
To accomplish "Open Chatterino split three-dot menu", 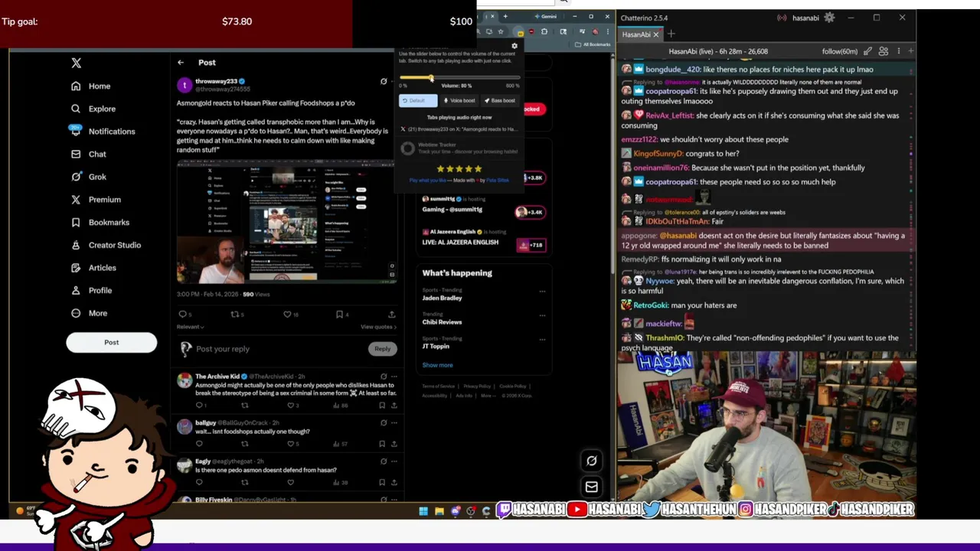I will pos(899,51).
